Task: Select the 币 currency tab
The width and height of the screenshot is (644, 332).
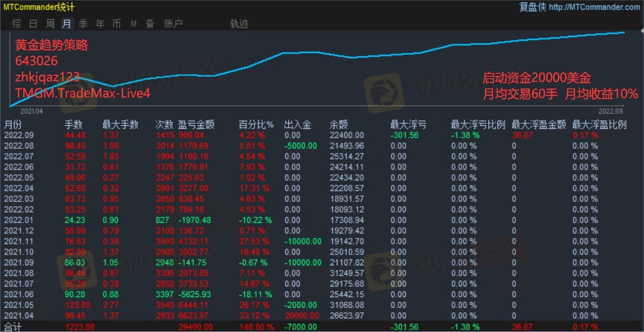Action: 117,24
